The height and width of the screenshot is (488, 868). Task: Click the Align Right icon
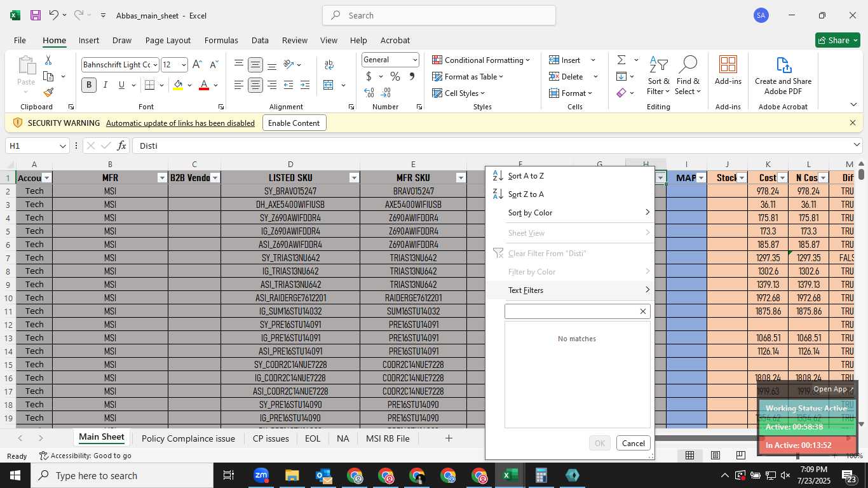click(x=272, y=85)
